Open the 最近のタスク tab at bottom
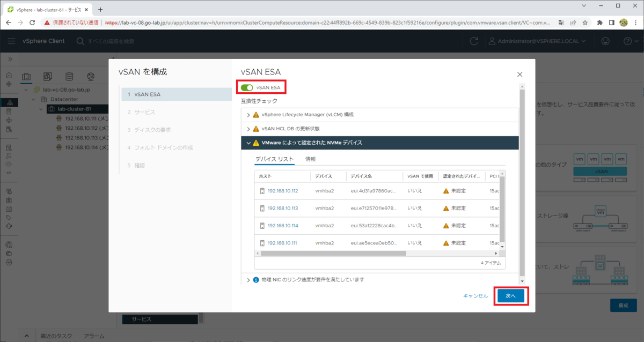Screen dimensions: 644x342 pyautogui.click(x=56, y=336)
